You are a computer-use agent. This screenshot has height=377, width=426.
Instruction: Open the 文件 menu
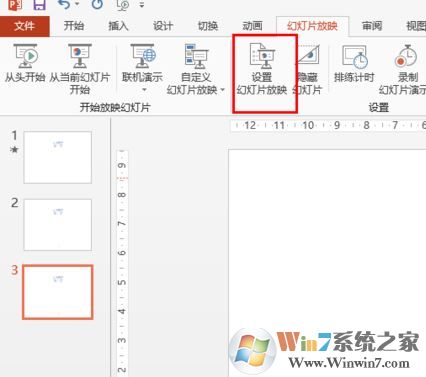(x=24, y=26)
